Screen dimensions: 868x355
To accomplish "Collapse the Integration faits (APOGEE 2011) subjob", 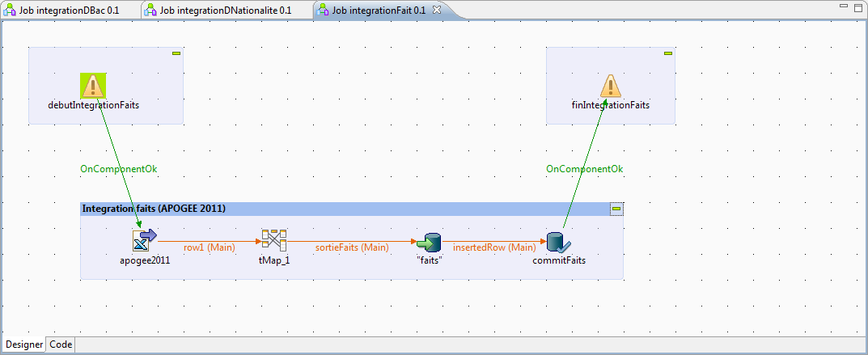I will tap(616, 209).
